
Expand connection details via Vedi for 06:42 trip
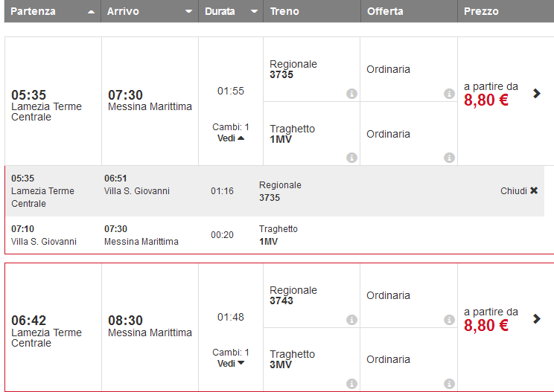[x=231, y=364]
